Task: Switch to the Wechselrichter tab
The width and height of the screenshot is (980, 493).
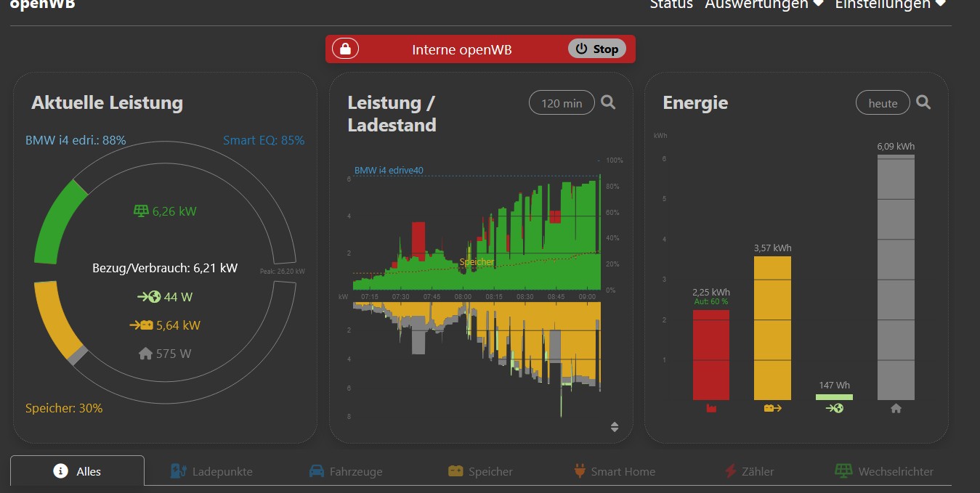Action: point(884,471)
